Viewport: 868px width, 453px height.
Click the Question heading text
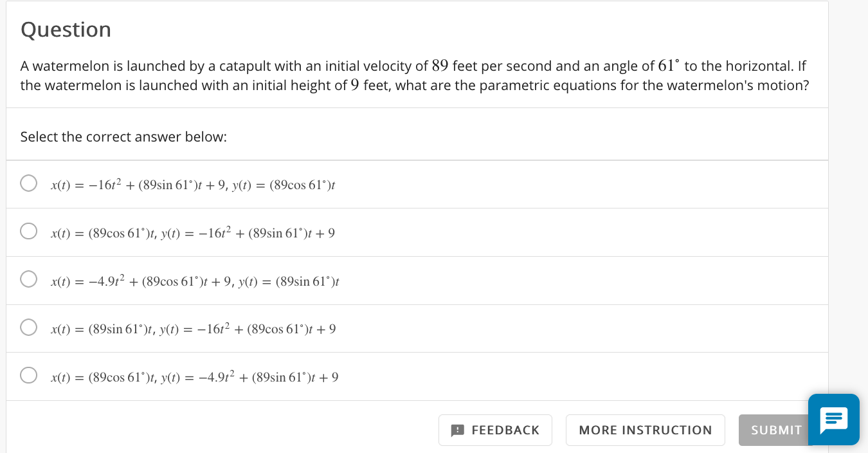[x=66, y=29]
